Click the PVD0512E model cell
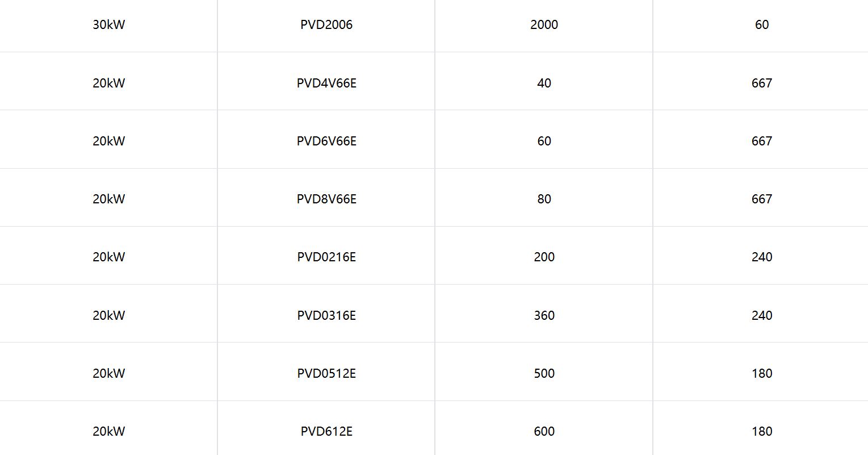The height and width of the screenshot is (455, 868). click(x=326, y=373)
